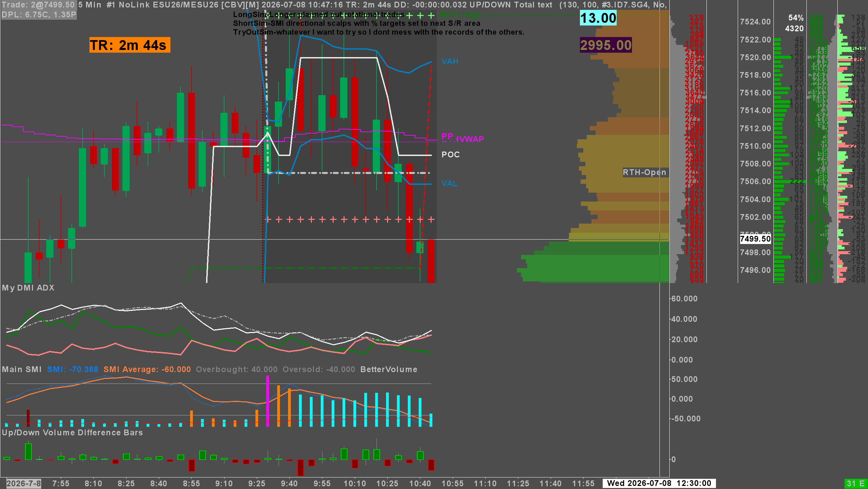
Task: Click the 'Main SMI' study label
Action: coord(22,369)
